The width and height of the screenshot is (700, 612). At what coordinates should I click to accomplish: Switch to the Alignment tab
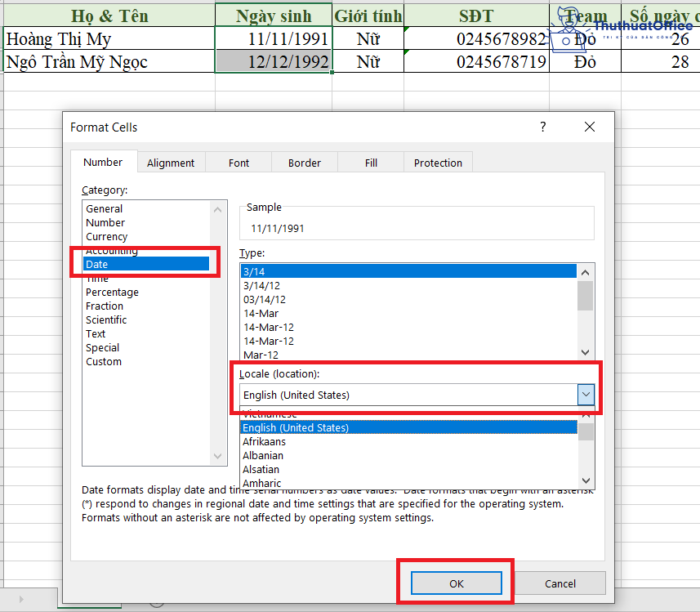click(171, 162)
